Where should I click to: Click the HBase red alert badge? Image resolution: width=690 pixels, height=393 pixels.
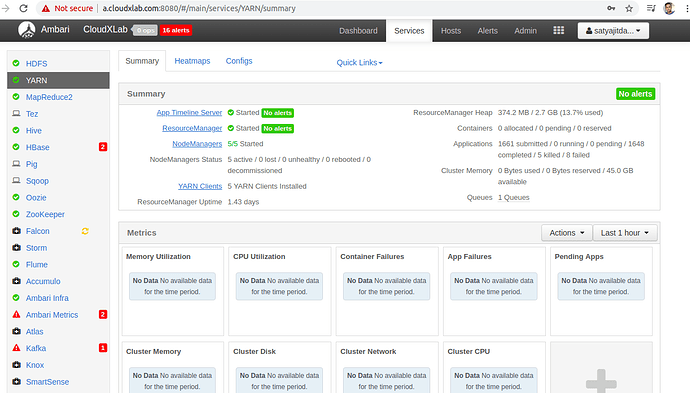pyautogui.click(x=103, y=147)
